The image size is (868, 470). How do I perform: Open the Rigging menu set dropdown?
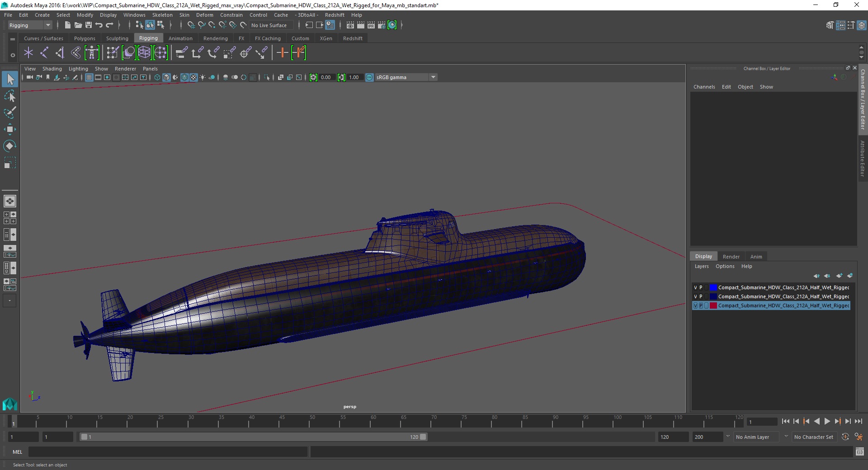[30, 25]
